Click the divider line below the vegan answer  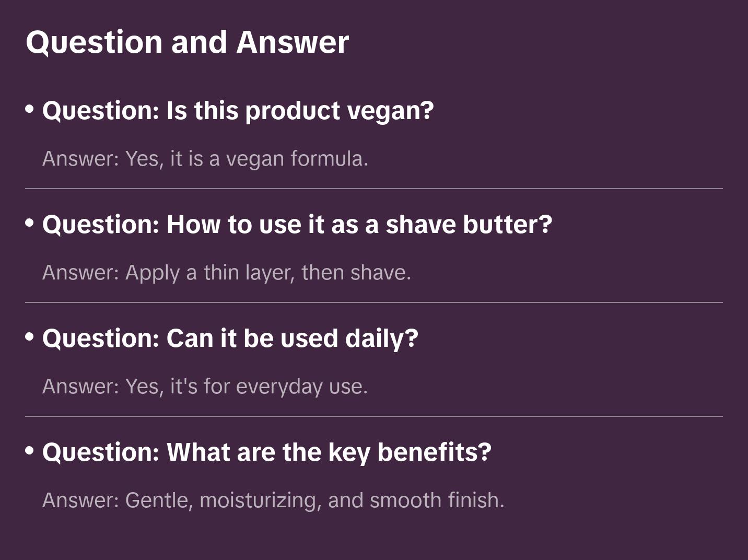[x=374, y=189]
